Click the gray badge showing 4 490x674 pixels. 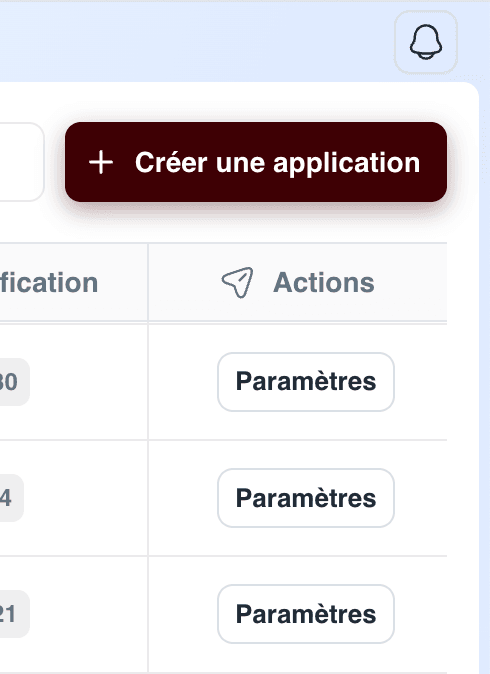click(12, 498)
